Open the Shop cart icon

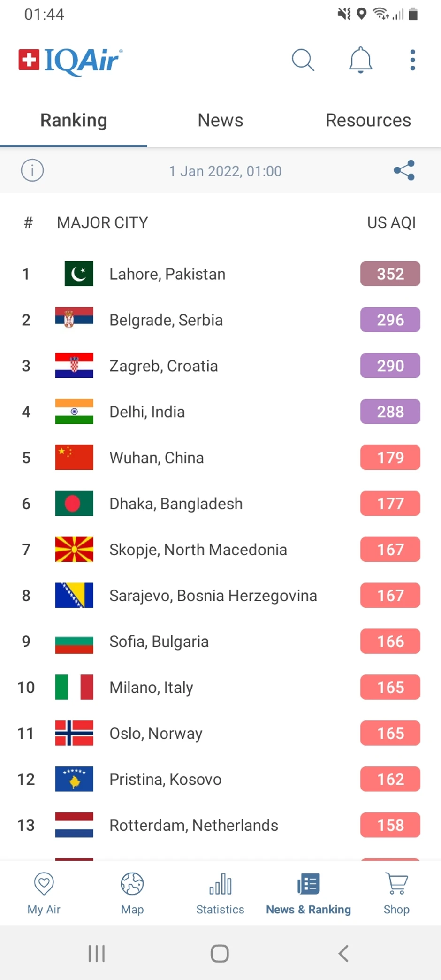click(396, 884)
